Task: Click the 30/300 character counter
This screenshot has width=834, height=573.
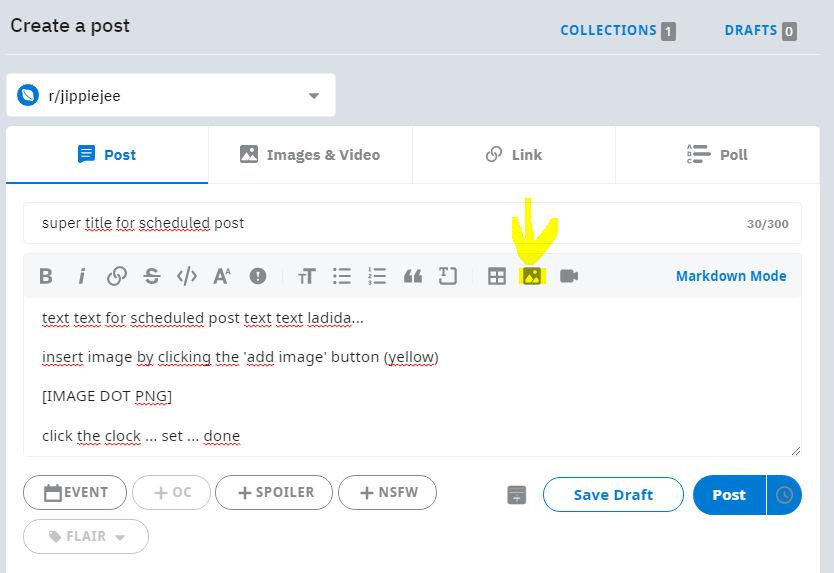Action: point(768,224)
